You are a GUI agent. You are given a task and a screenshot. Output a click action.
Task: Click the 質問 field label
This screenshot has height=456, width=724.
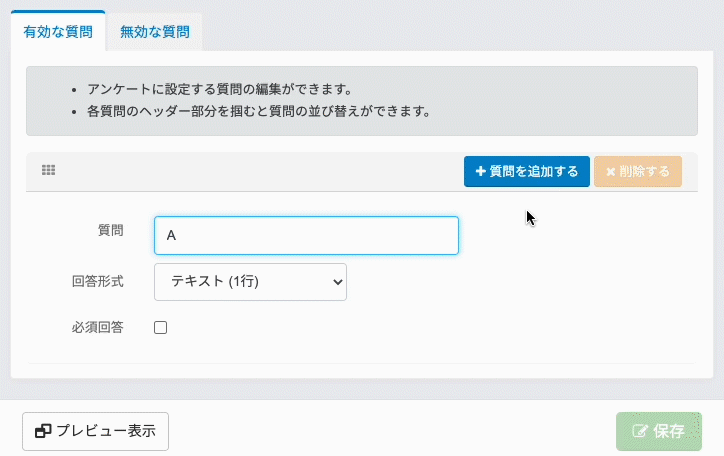(110, 230)
